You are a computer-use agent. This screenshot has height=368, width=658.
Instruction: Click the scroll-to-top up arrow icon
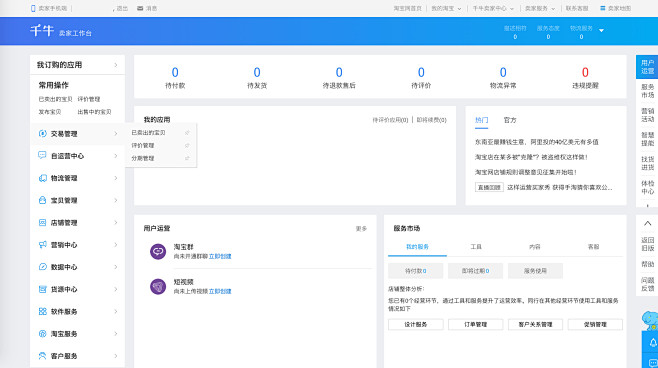point(648,224)
